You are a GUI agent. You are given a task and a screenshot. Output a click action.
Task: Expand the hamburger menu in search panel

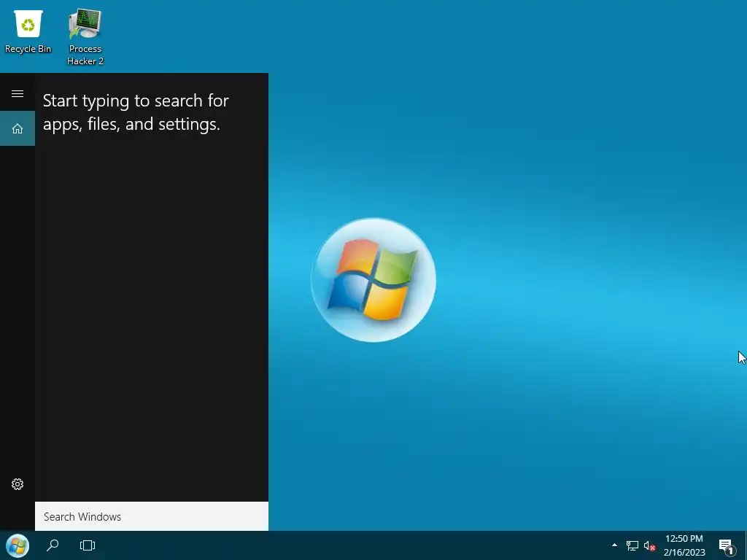(18, 94)
